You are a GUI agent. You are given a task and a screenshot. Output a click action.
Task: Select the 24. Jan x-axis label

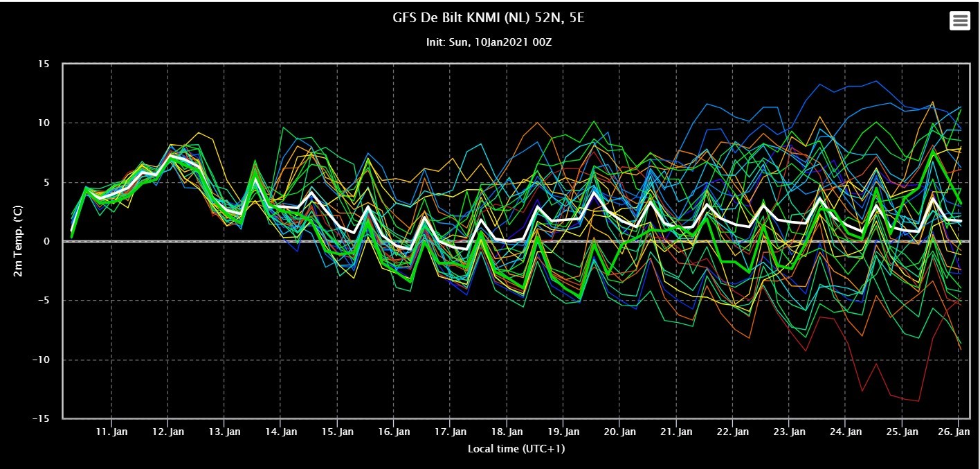pyautogui.click(x=846, y=432)
